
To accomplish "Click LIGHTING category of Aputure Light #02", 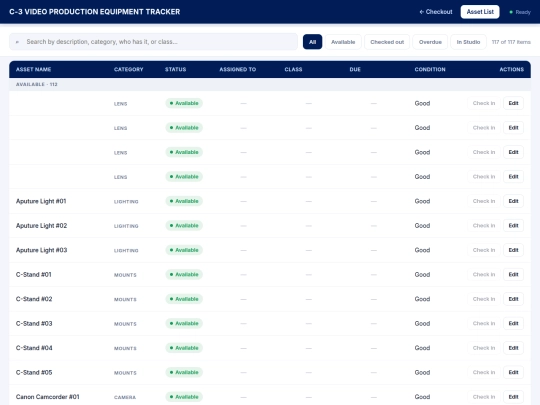I will 126,226.
